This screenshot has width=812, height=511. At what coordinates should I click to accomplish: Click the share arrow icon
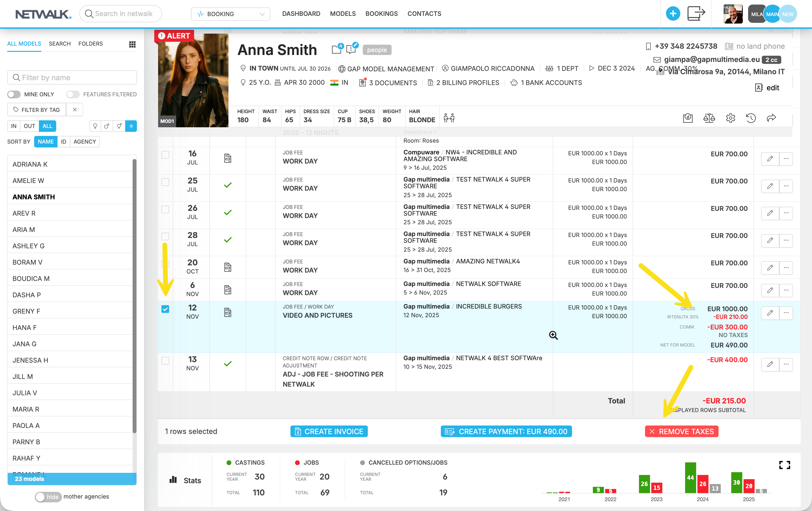[x=771, y=118]
